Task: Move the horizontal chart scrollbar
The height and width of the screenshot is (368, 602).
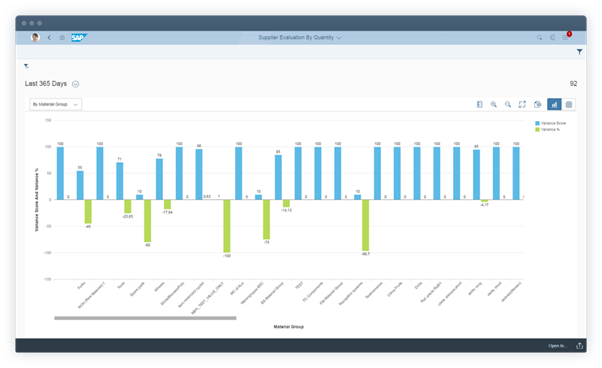Action: click(145, 318)
